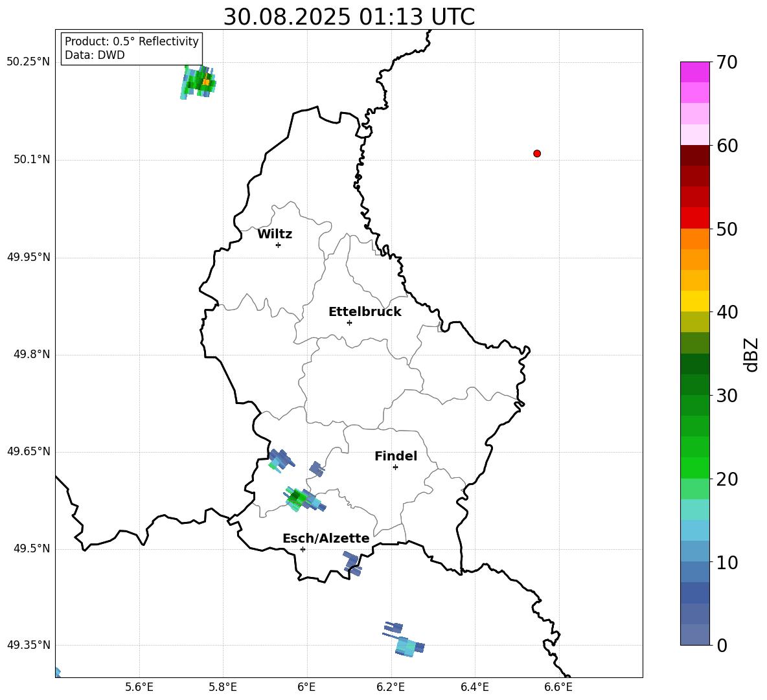The image size is (767, 700).
Task: Click the 40 colorbar tick label
Action: click(727, 312)
